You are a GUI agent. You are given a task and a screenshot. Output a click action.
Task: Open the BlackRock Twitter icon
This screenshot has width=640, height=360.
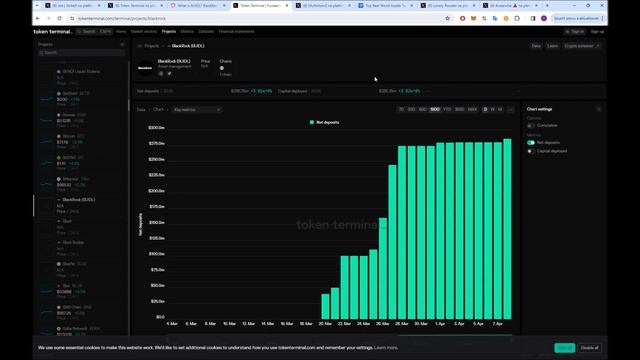pos(169,74)
